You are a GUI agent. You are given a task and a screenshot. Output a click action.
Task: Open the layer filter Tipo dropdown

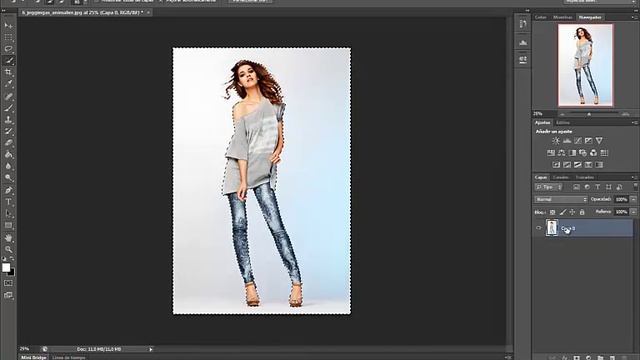[548, 187]
